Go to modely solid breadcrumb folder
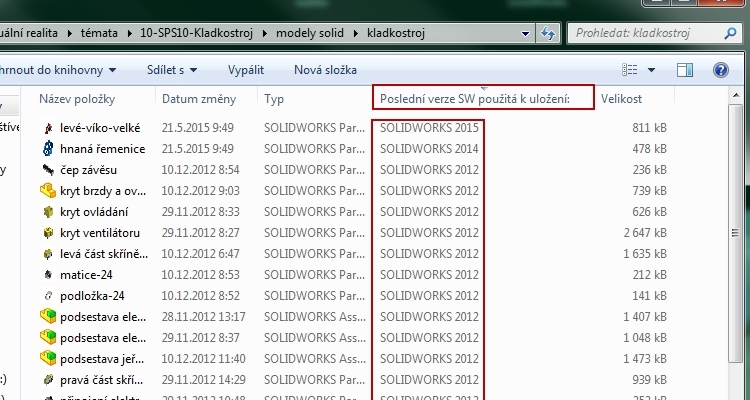Viewport: 750px width, 400px height. click(x=310, y=33)
